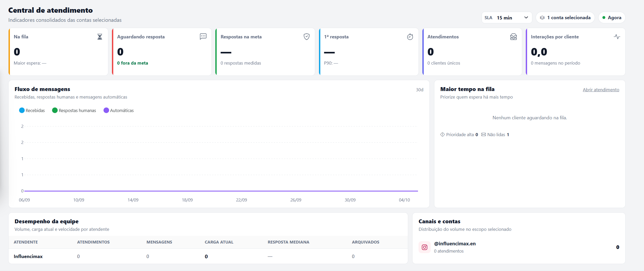Open the SLA 15 min dropdown

[507, 18]
